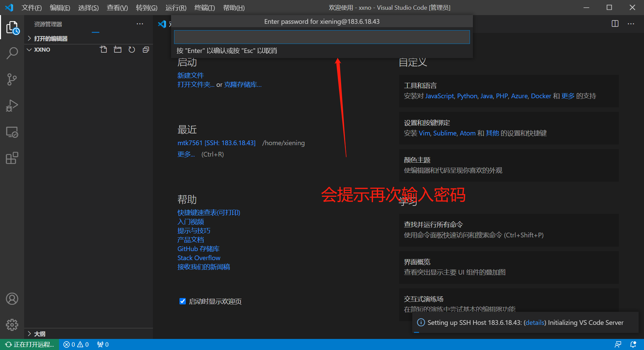Open the Search view icon
This screenshot has width=644, height=350.
[12, 53]
